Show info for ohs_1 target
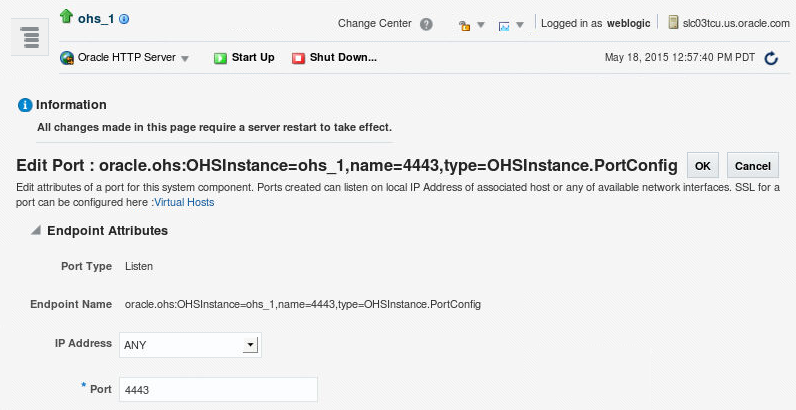Image resolution: width=796 pixels, height=410 pixels. pyautogui.click(x=124, y=19)
